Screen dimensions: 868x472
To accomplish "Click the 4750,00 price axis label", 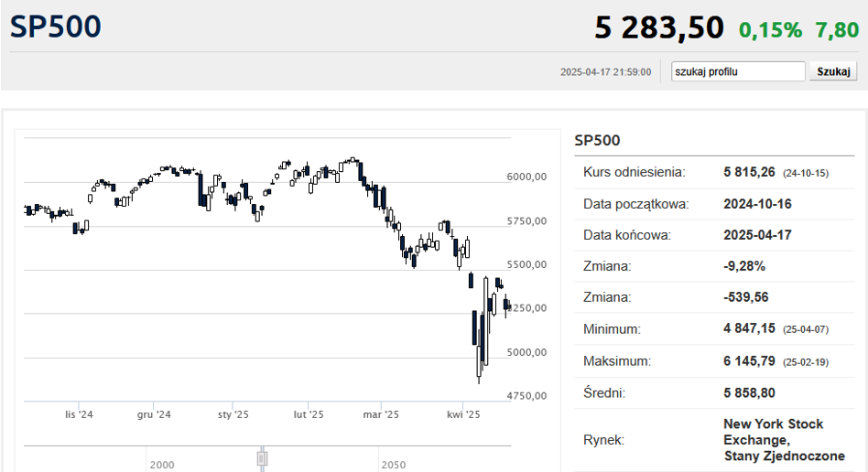I will click(526, 396).
